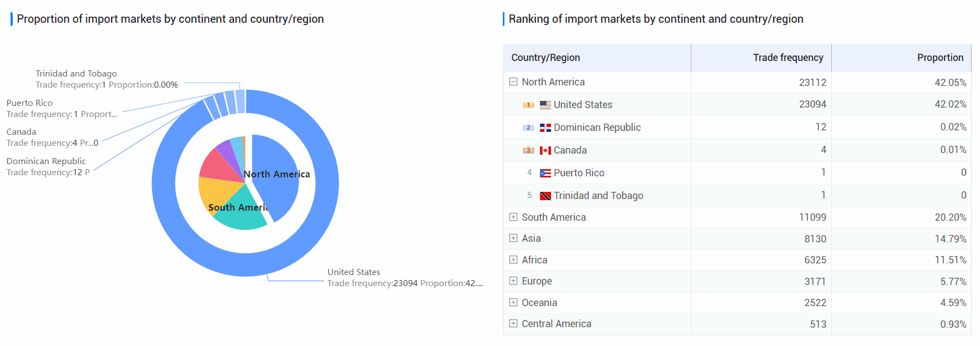Click the bronze rank 3 medal icon
The image size is (980, 346).
pyautogui.click(x=528, y=150)
